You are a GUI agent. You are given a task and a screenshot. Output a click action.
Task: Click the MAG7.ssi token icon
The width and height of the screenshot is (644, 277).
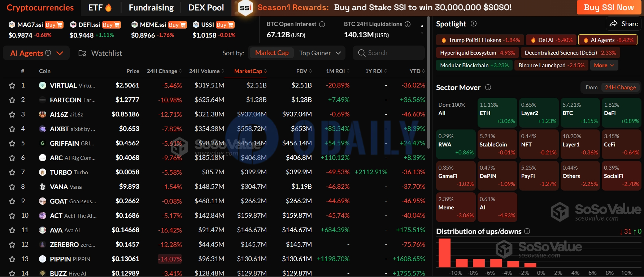click(12, 25)
